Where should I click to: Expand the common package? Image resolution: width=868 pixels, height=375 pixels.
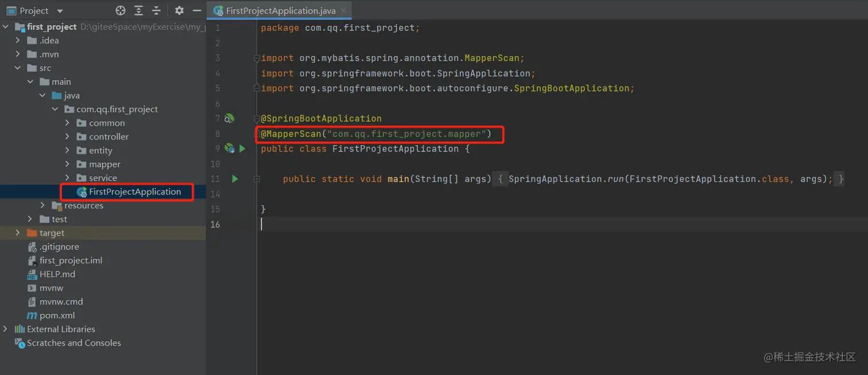click(67, 123)
